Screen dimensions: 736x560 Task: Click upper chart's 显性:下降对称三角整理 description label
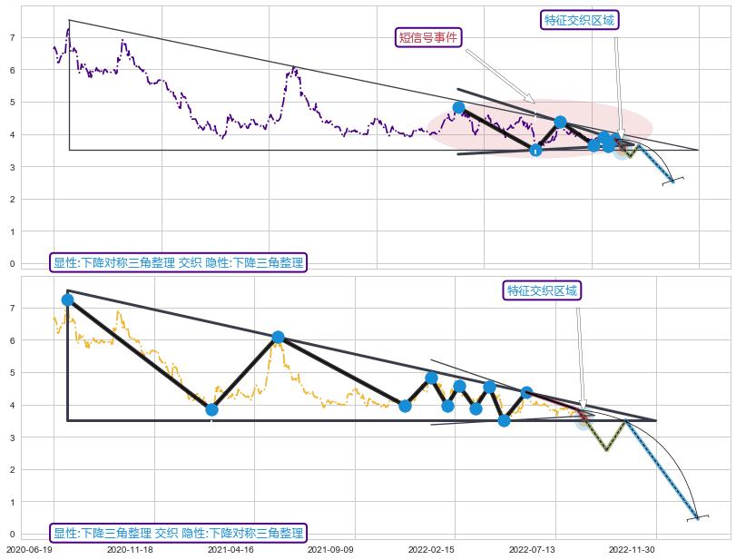pyautogui.click(x=178, y=263)
